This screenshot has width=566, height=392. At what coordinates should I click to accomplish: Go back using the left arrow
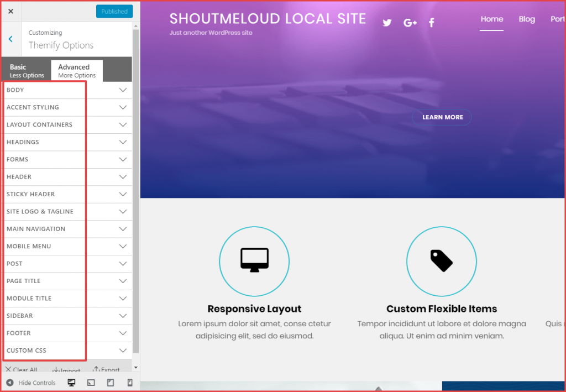[x=11, y=39]
